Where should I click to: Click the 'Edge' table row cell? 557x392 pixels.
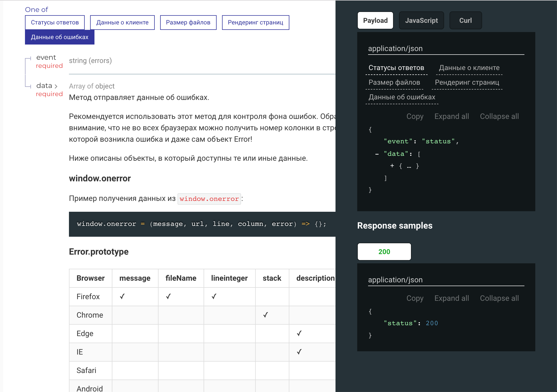pos(91,334)
